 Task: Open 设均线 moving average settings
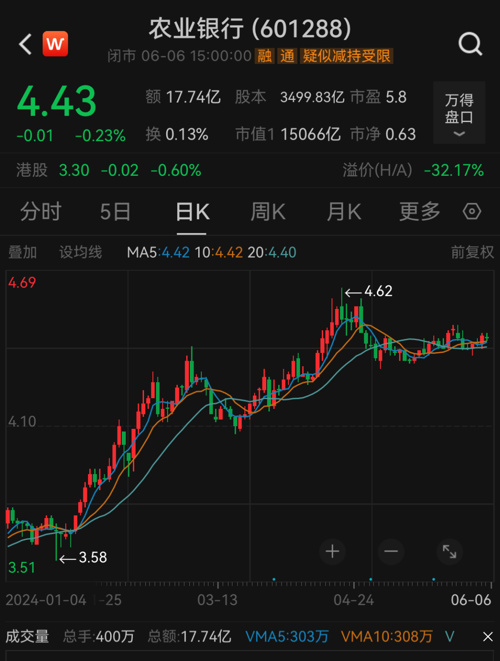(x=81, y=252)
